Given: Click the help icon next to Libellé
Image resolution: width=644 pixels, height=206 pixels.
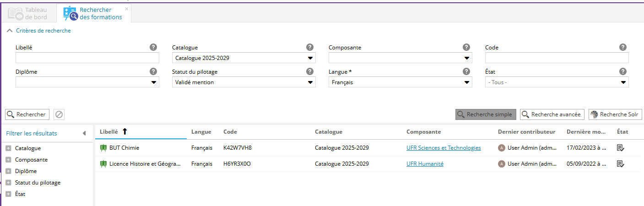Looking at the screenshot, I should (x=153, y=47).
